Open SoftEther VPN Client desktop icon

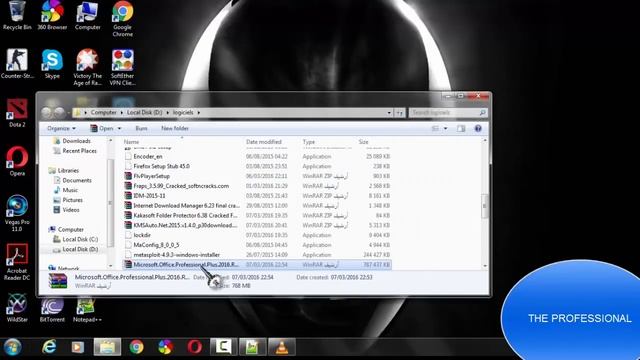point(122,67)
